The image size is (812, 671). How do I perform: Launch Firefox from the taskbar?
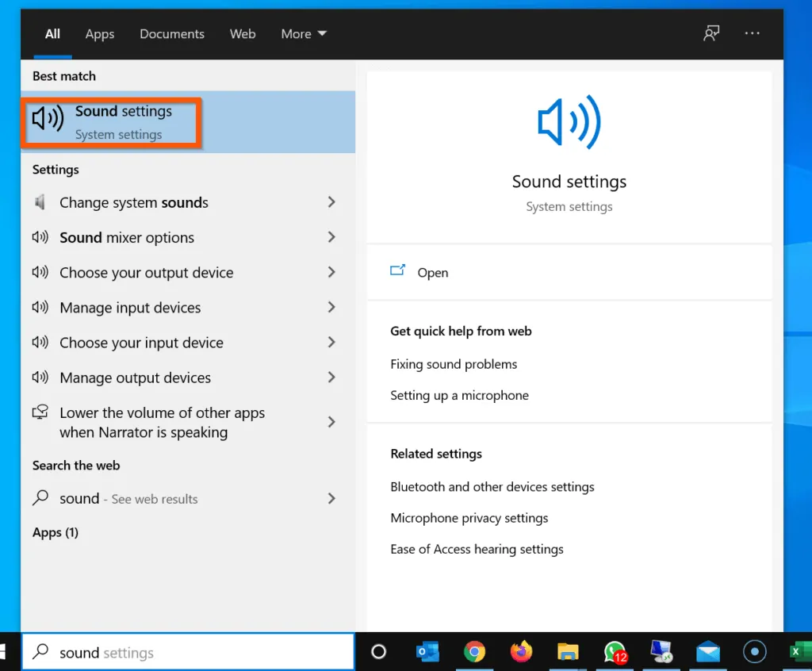(521, 652)
